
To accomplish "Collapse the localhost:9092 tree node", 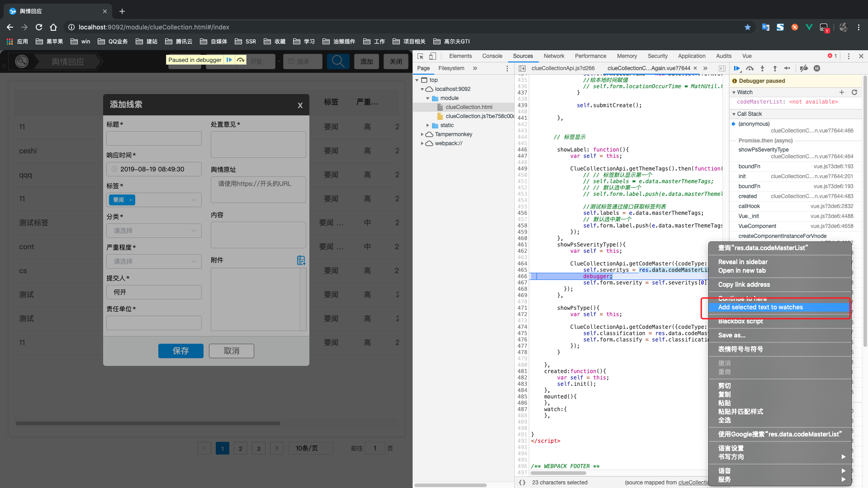I will point(422,89).
